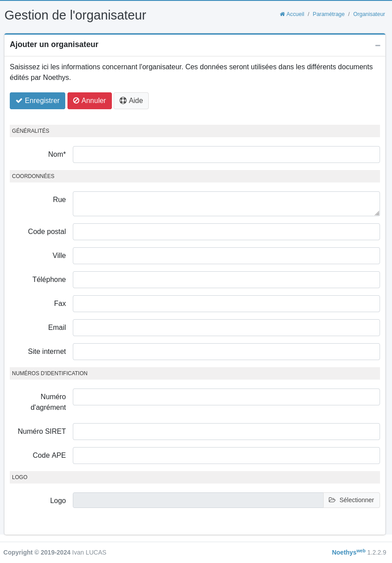Click the Organisateur breadcrumb link
The image size is (392, 563).
pyautogui.click(x=369, y=14)
